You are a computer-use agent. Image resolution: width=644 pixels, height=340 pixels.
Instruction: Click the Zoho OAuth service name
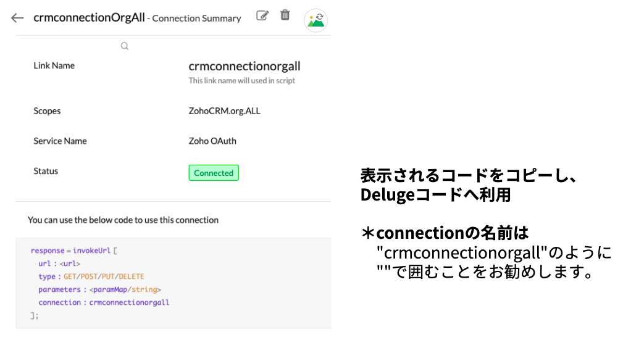click(212, 141)
